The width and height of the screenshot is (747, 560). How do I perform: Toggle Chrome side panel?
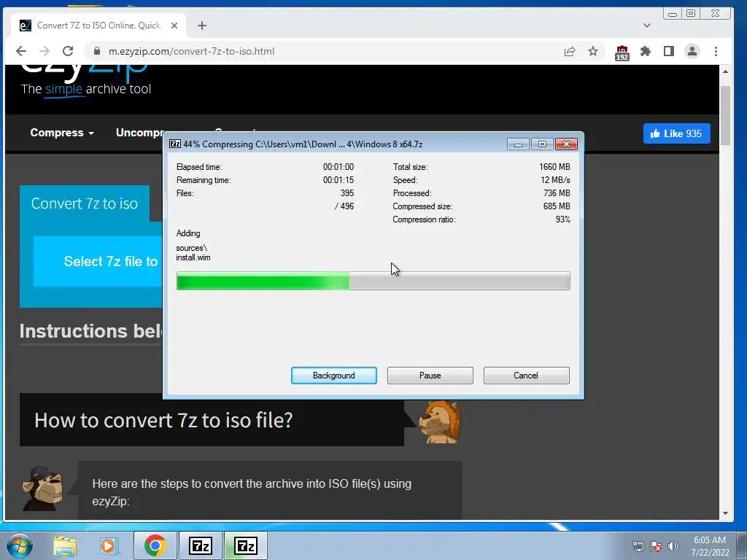[x=668, y=51]
